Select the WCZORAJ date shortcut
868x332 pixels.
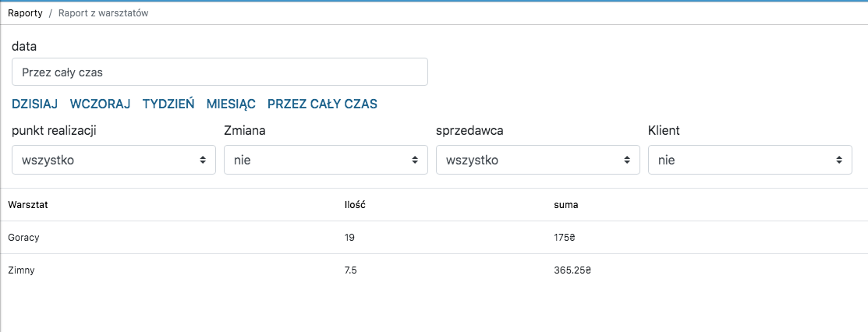pos(100,104)
